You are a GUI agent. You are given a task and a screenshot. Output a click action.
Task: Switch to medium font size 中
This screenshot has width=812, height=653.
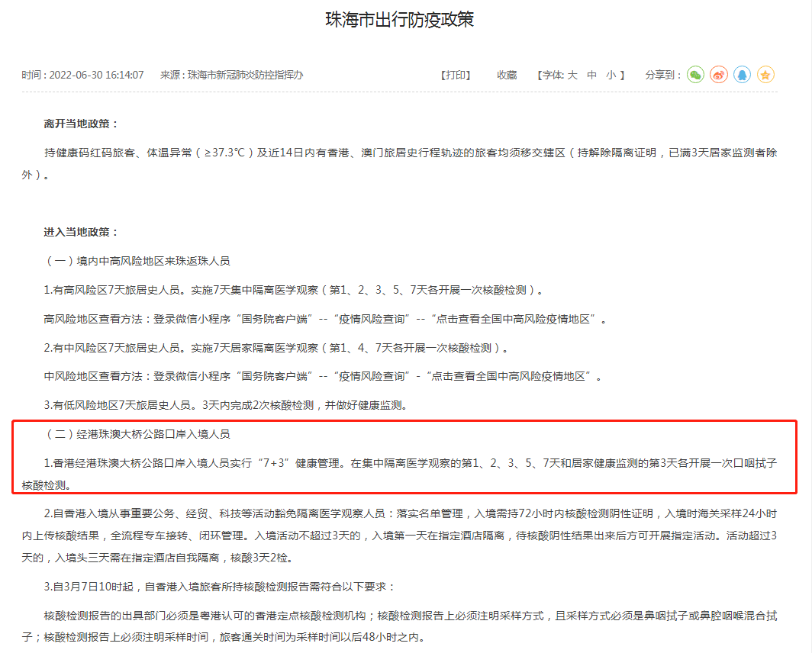[592, 75]
